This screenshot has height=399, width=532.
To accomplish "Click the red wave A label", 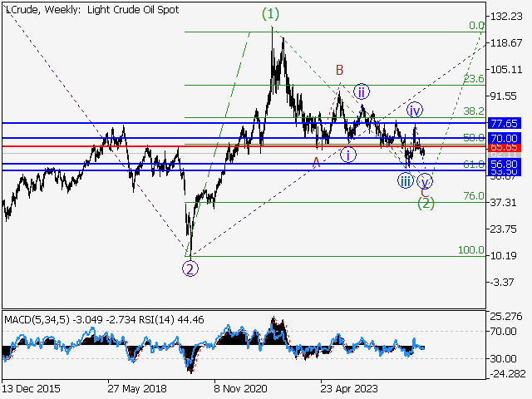I will (316, 162).
